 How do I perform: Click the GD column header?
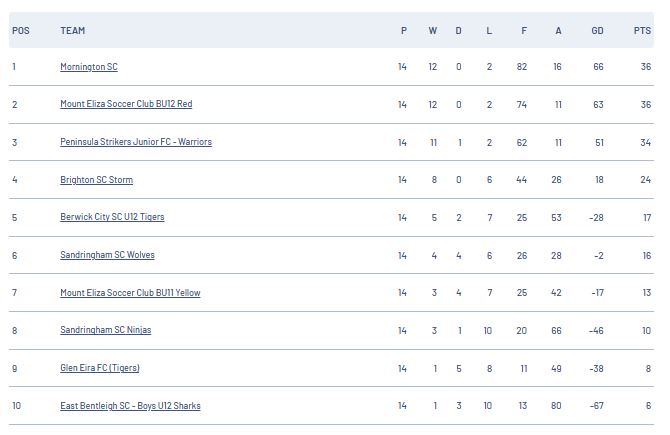coord(597,31)
